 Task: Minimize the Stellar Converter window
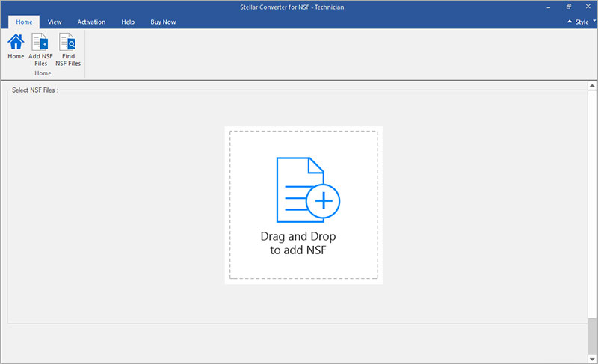(549, 7)
